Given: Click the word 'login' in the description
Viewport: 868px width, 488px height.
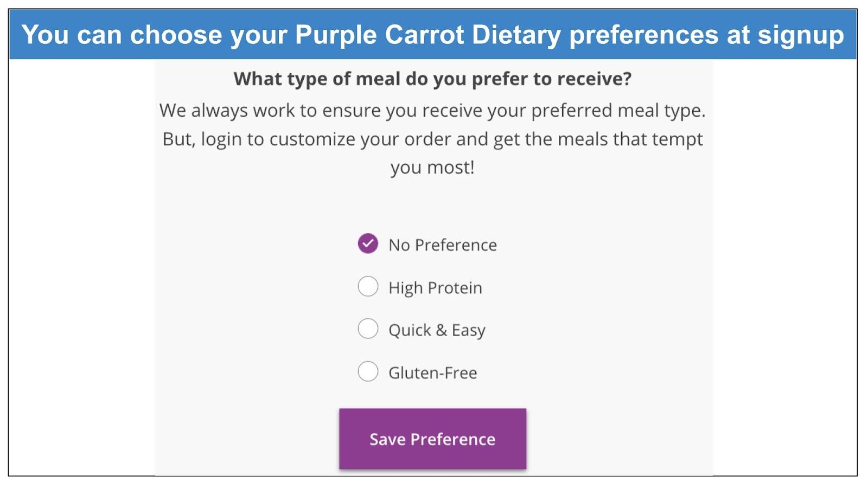Looking at the screenshot, I should point(221,140).
